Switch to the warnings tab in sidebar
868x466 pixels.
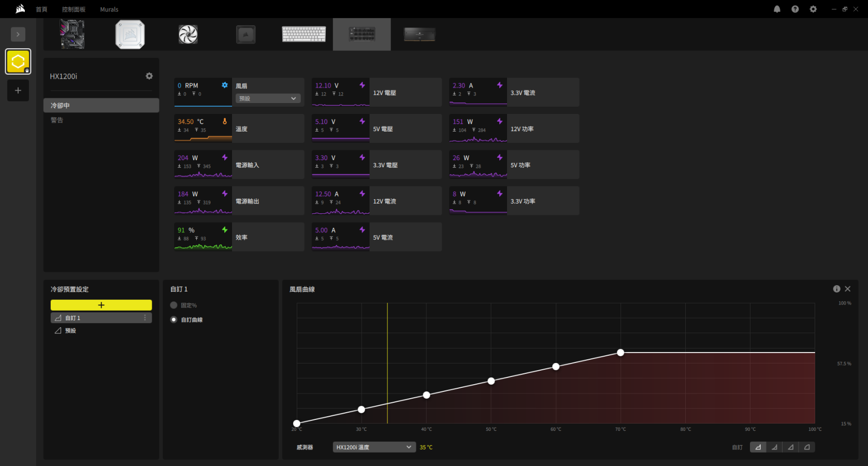(57, 120)
